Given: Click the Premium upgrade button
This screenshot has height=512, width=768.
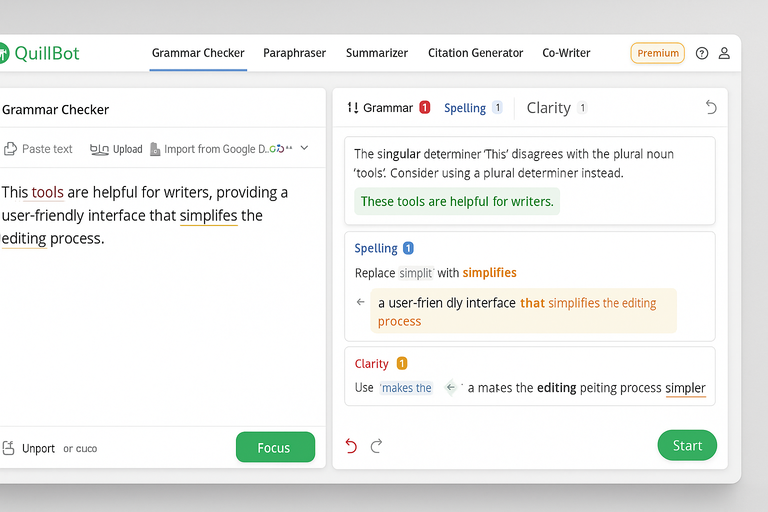Looking at the screenshot, I should (x=657, y=53).
